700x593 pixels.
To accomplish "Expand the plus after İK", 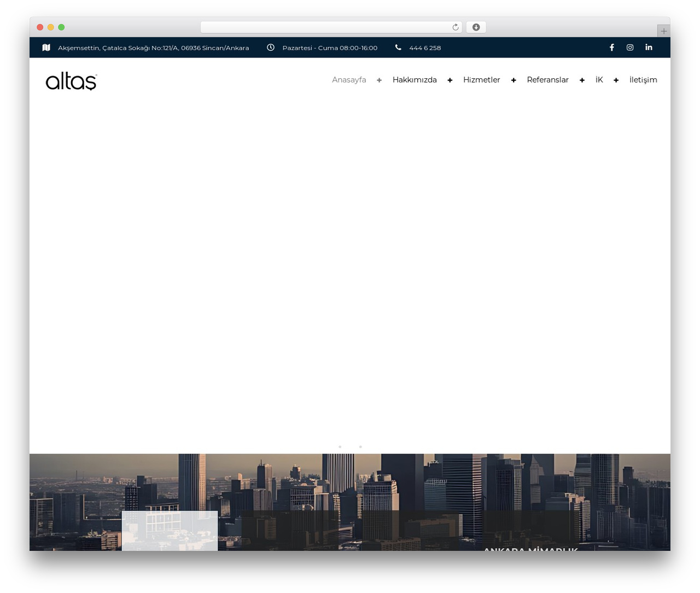I will pos(616,80).
